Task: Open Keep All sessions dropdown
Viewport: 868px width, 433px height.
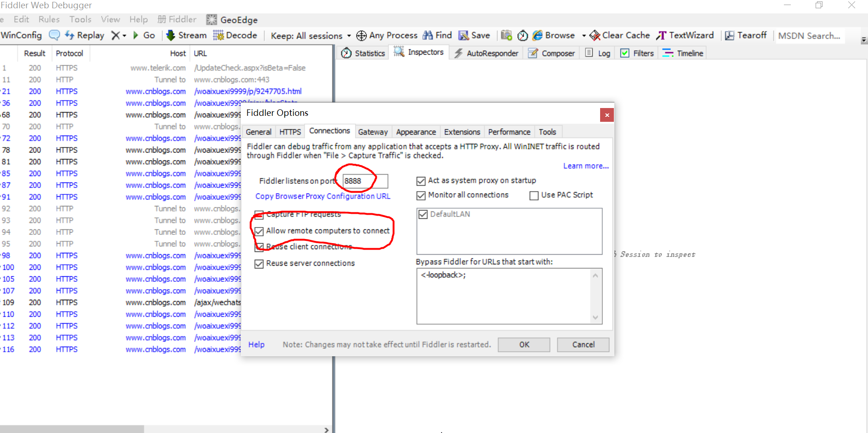Action: (311, 36)
